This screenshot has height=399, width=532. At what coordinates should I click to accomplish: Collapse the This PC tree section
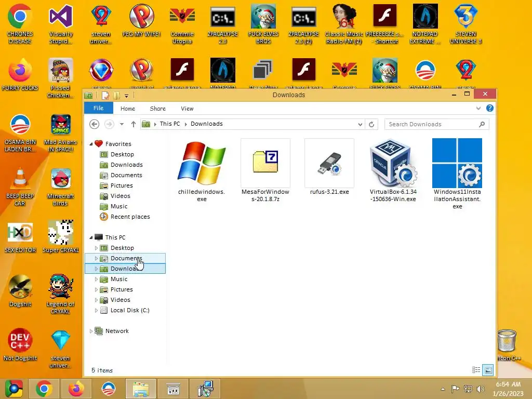(x=91, y=237)
